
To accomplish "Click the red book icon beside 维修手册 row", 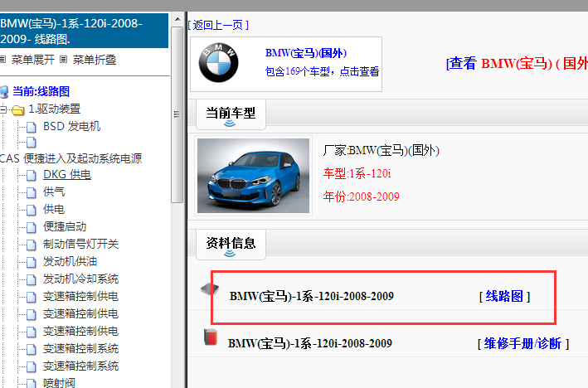I will [211, 337].
